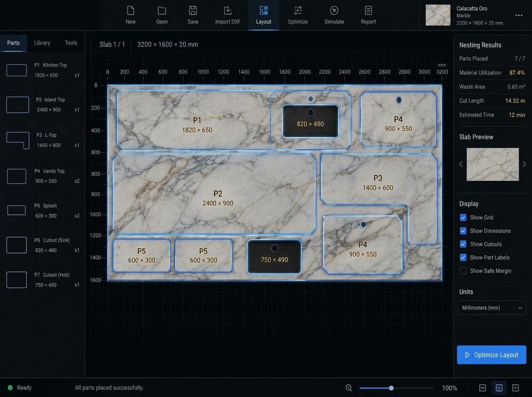
Task: Click the 100% zoom value
Action: tap(450, 388)
